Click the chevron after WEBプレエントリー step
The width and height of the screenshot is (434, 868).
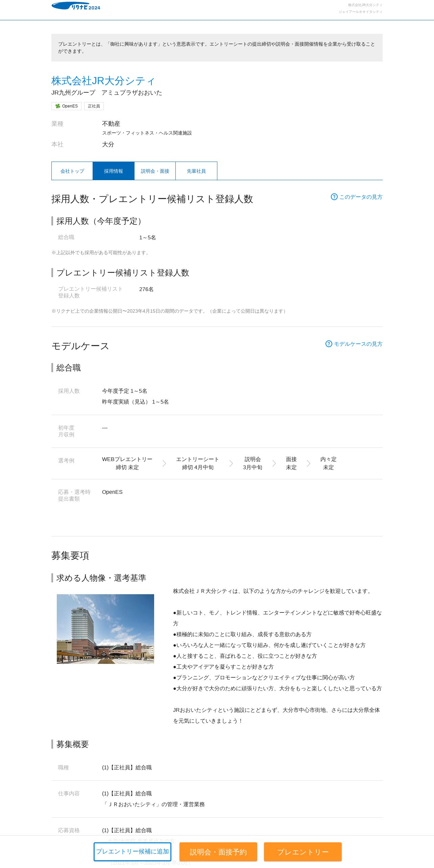[164, 463]
